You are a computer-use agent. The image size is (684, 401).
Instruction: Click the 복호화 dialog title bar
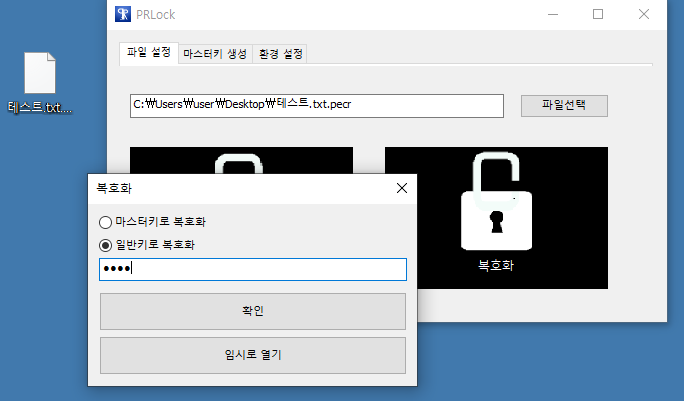tap(242, 189)
